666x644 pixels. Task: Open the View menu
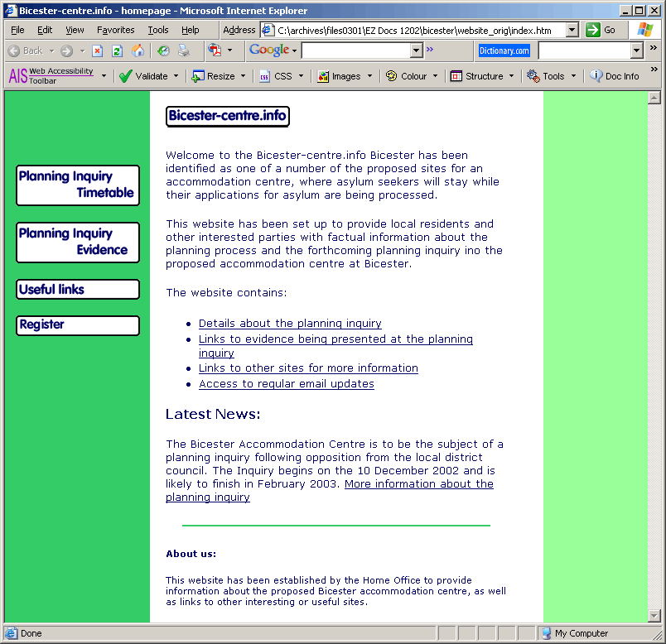75,30
